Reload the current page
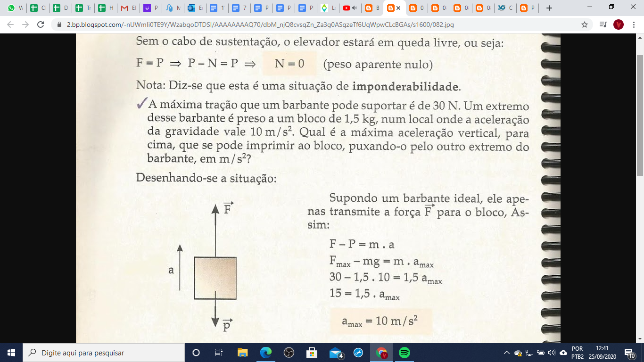 pos(41,25)
